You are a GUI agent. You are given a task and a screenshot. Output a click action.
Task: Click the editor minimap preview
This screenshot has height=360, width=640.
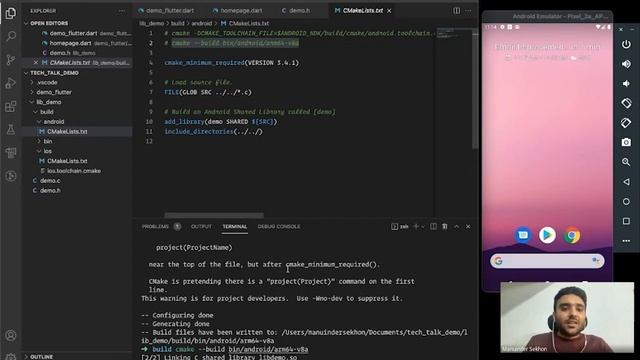coord(448,33)
